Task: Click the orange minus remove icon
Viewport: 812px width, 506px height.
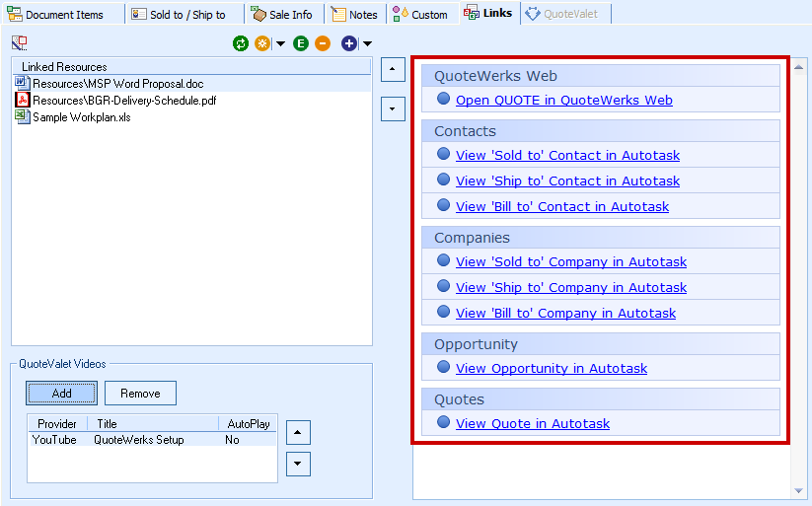Action: 323,43
